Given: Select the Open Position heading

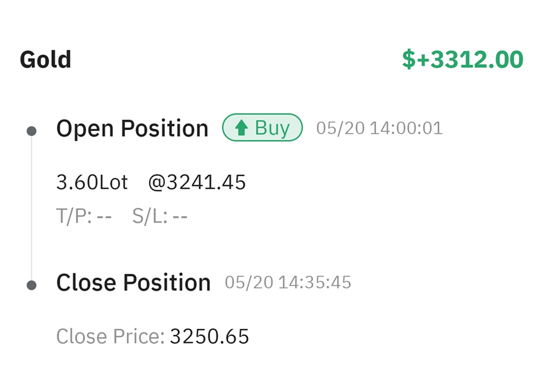Looking at the screenshot, I should tap(132, 129).
